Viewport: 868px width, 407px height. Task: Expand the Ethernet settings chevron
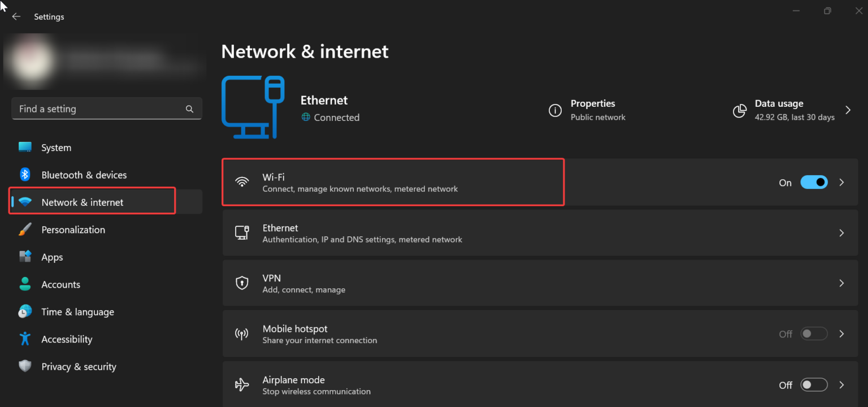[841, 233]
